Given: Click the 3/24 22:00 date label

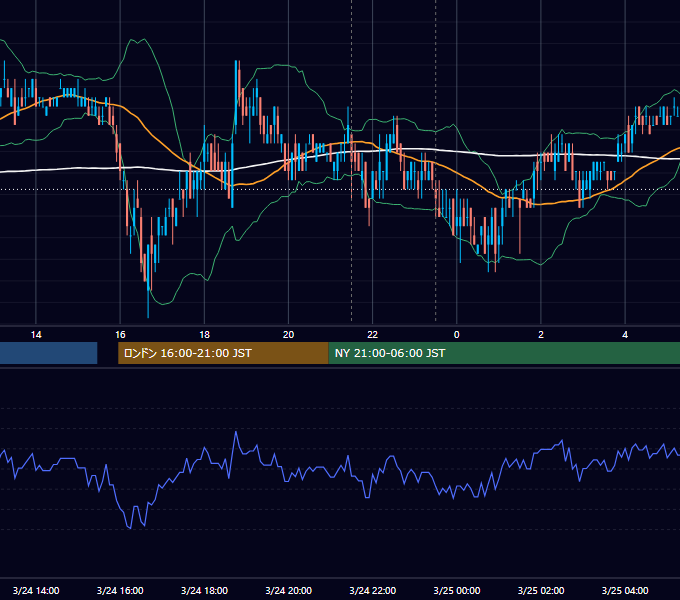Looking at the screenshot, I should [373, 590].
